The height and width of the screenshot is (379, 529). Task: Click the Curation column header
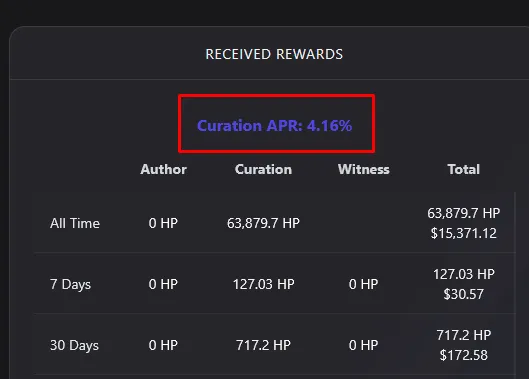tap(263, 169)
